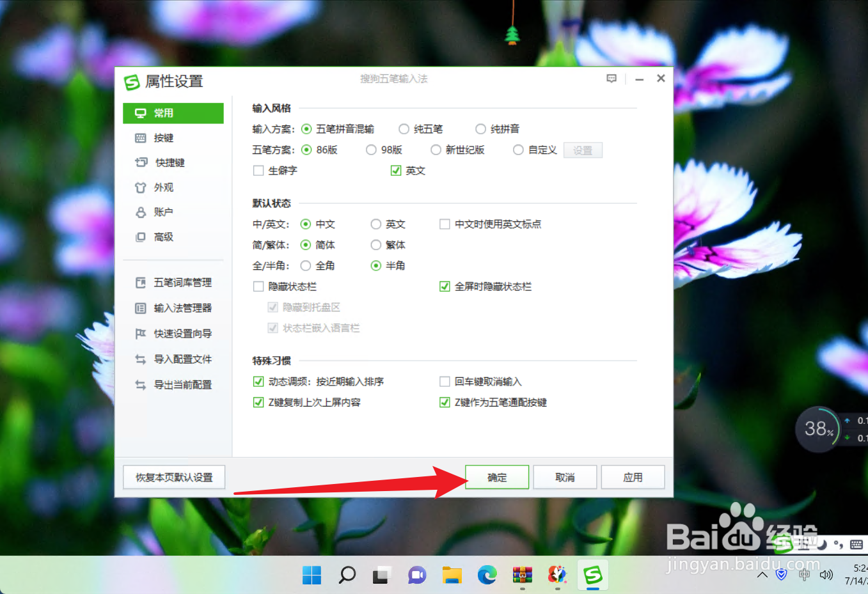Toggle the 状态栏嵌入语言栏 checkbox
This screenshot has width=868, height=594.
point(272,328)
